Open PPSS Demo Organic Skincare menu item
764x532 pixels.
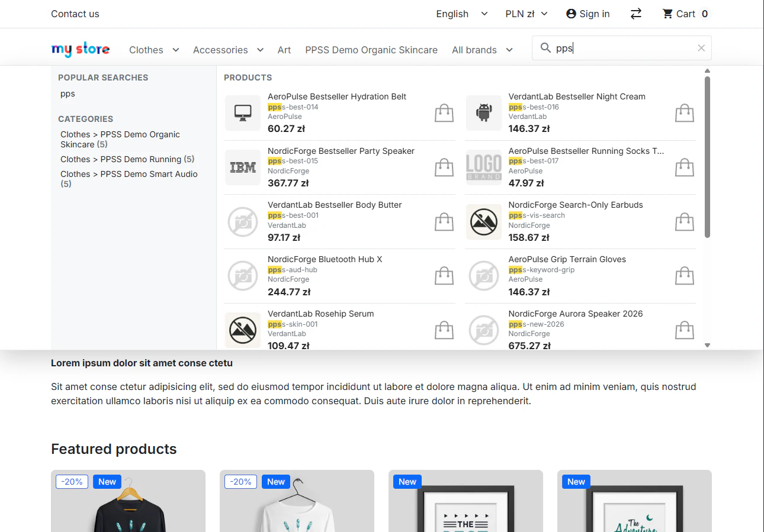(371, 50)
